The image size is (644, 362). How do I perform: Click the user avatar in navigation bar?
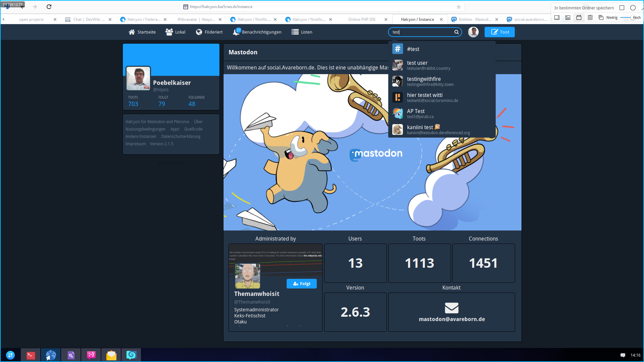[473, 32]
